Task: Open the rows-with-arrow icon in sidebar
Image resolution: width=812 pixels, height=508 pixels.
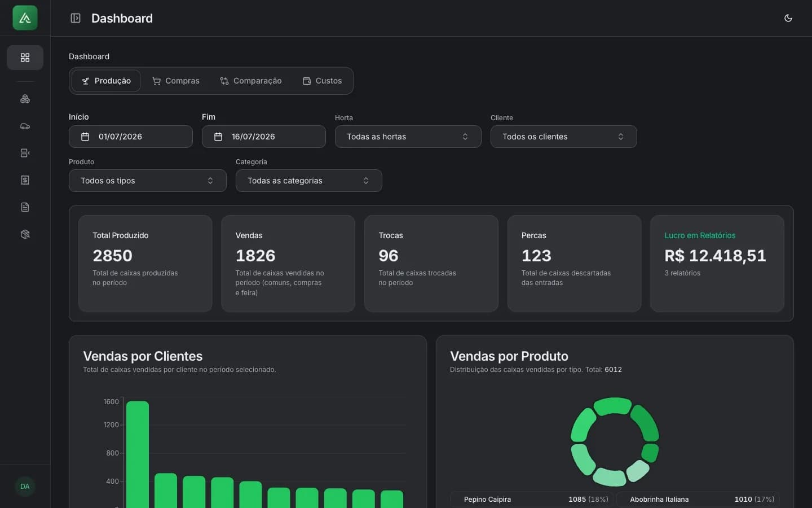Action: (25, 153)
